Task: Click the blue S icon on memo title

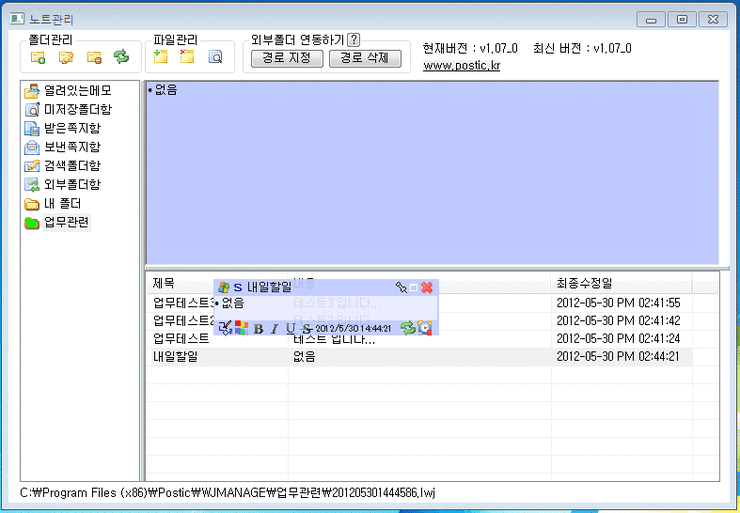Action: 238,287
